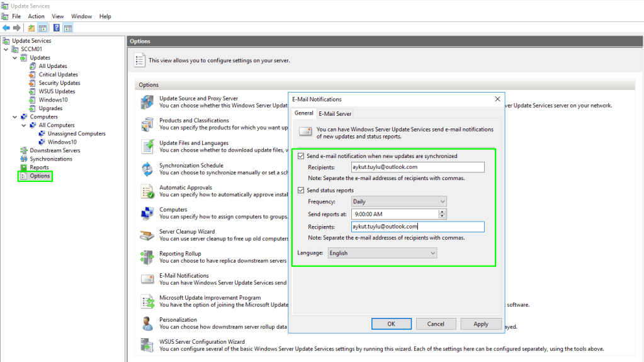Collapse the Computers tree node
This screenshot has width=644, height=362.
15,117
